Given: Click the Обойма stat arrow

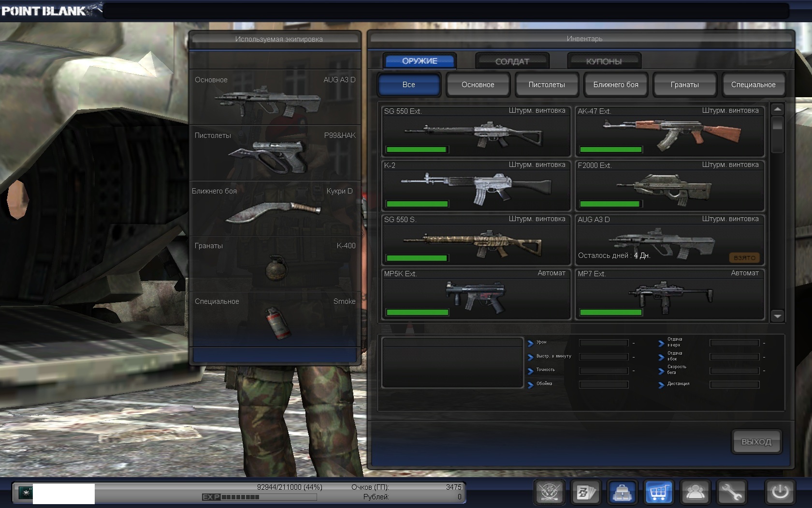Looking at the screenshot, I should (530, 385).
